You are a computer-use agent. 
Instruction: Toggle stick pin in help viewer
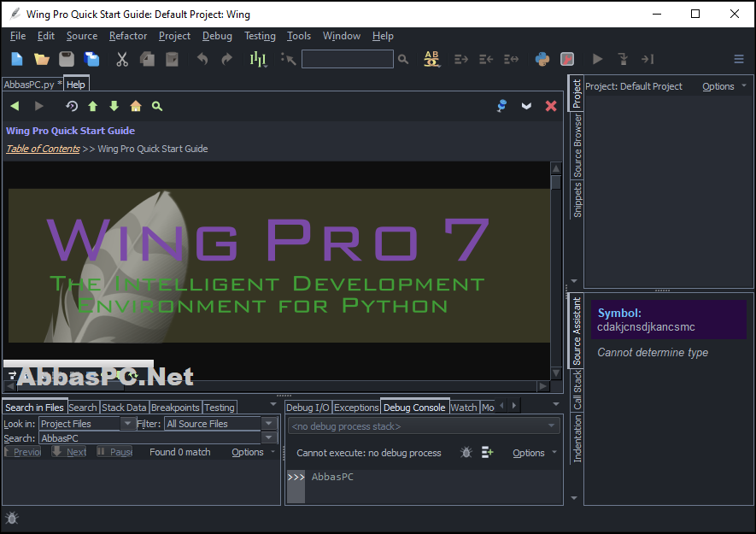point(502,106)
